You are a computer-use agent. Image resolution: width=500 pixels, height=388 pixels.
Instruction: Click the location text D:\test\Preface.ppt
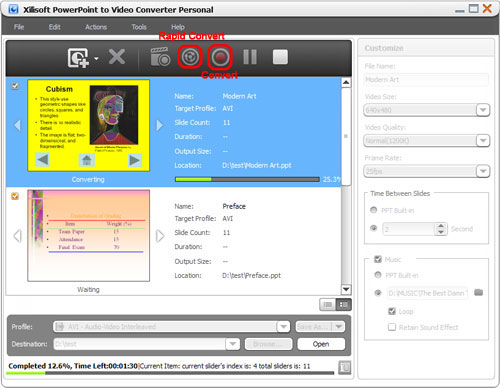(252, 276)
